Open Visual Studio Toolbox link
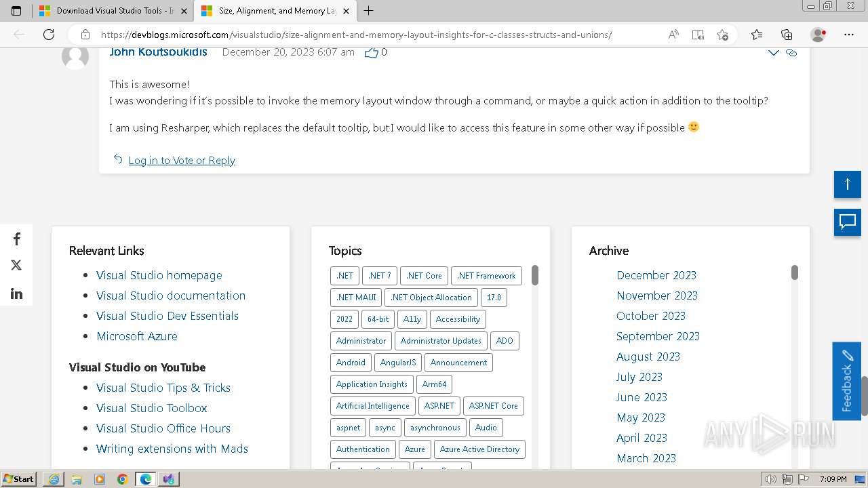Image resolution: width=868 pixels, height=488 pixels. pos(152,408)
